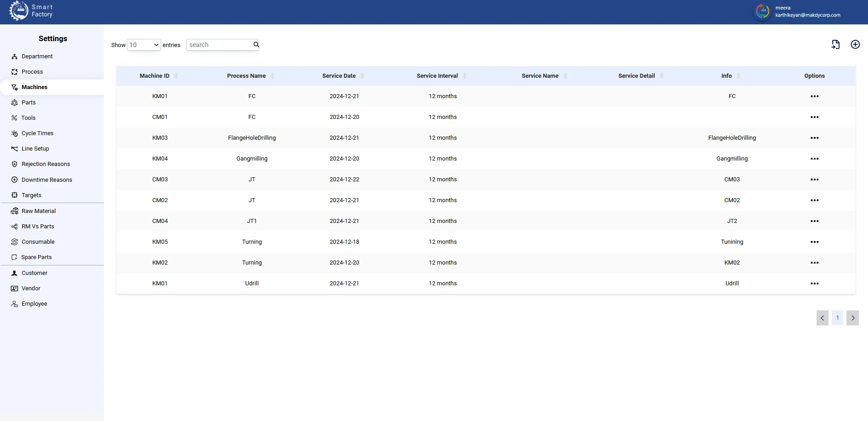
Task: Click the Gangmilling process name cell
Action: click(252, 159)
